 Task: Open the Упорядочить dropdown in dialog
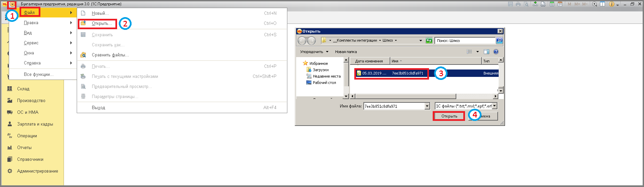(x=314, y=52)
